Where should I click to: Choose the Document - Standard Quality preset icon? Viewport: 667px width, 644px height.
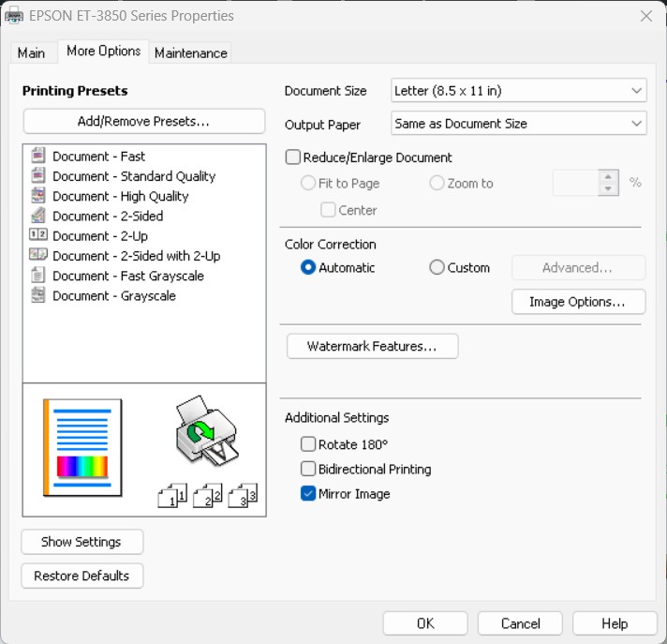pos(38,176)
